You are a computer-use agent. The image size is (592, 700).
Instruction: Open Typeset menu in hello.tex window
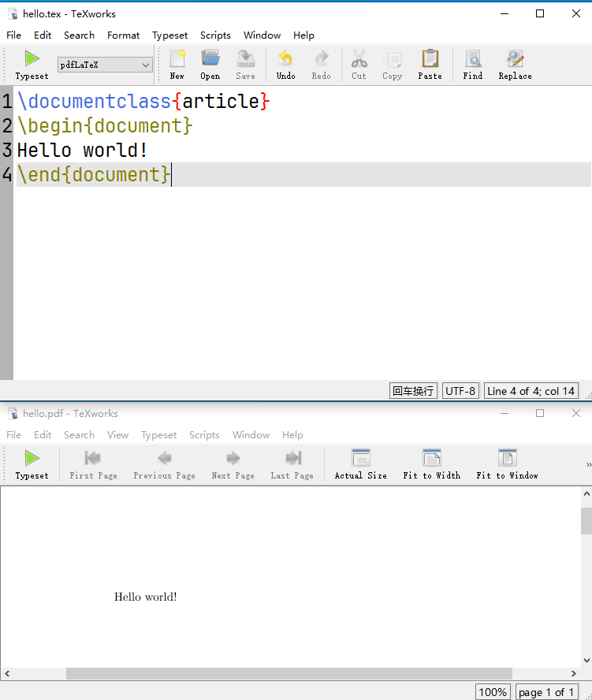(169, 35)
